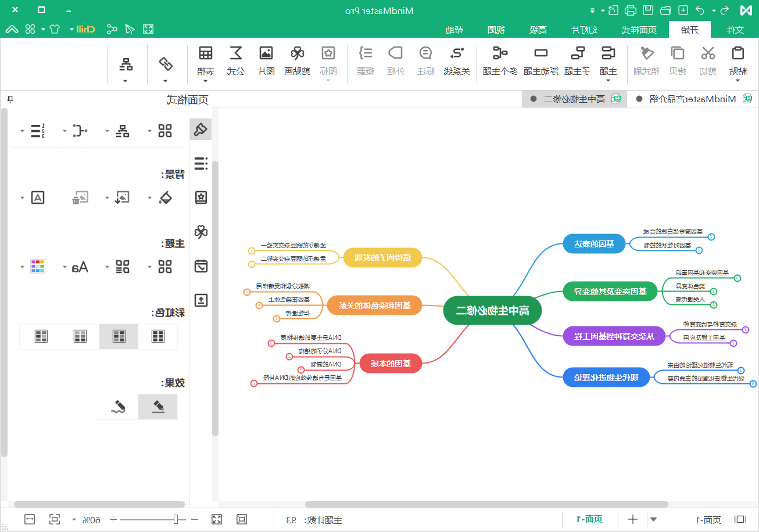Collapse branch circle beside DNA是主要的遗传物质
This screenshot has width=759, height=532.
pyautogui.click(x=271, y=343)
